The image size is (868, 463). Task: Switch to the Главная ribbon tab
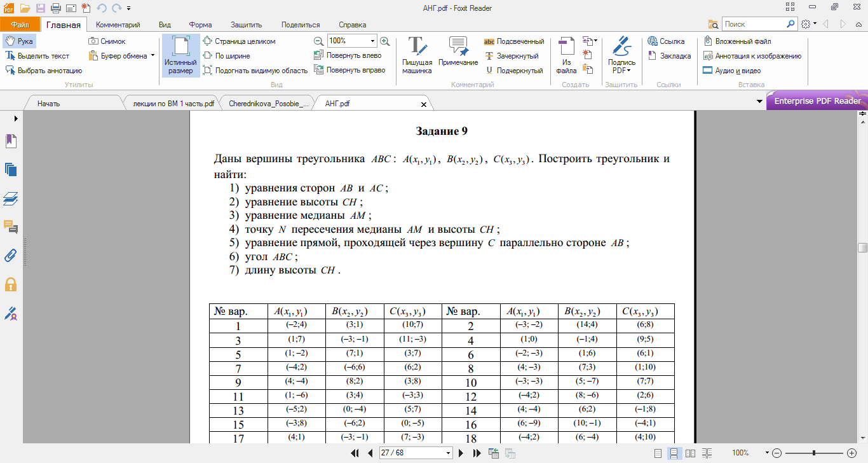point(63,25)
